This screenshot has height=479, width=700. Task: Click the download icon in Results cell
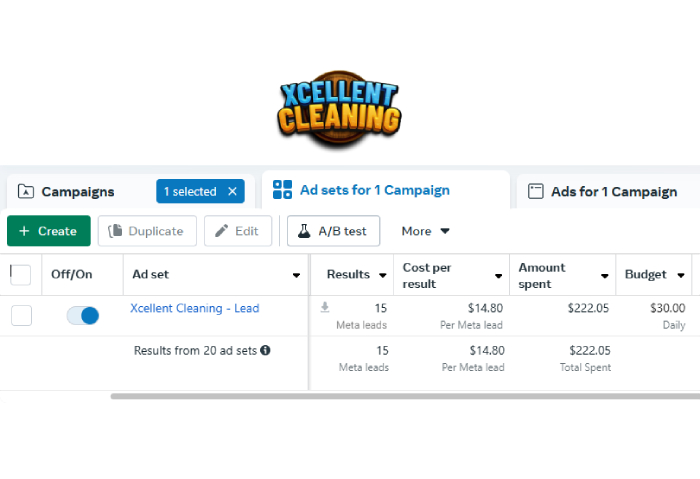click(x=325, y=307)
